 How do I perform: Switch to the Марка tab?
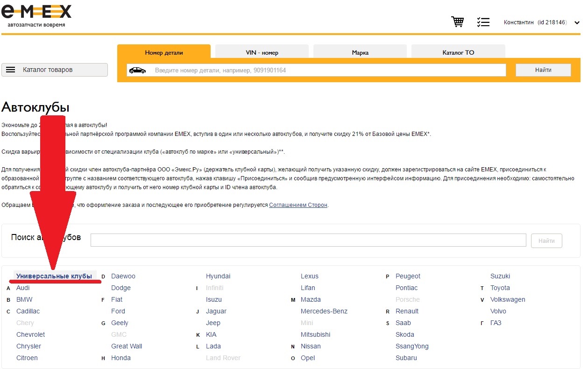pos(360,52)
